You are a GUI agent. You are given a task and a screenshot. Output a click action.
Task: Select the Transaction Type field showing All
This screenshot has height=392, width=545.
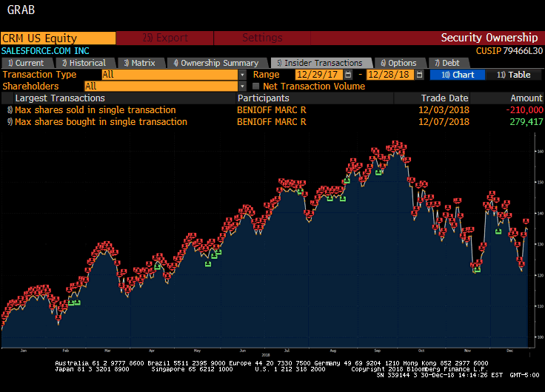[170, 75]
